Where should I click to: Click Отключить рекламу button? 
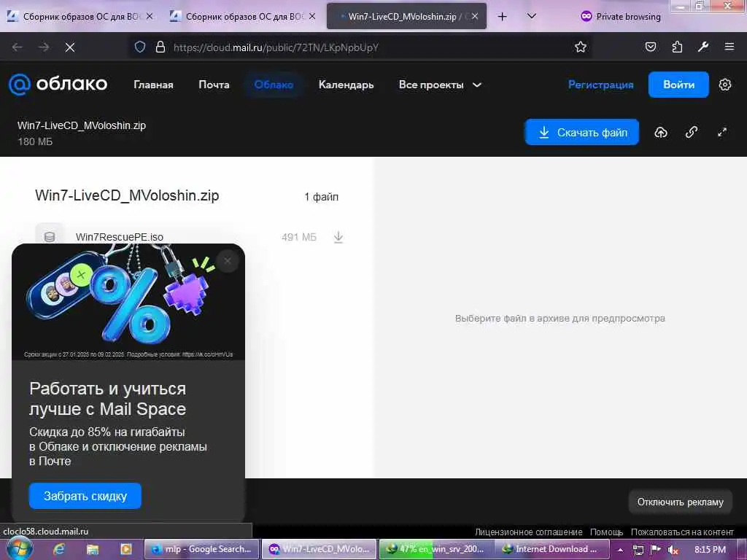point(681,502)
